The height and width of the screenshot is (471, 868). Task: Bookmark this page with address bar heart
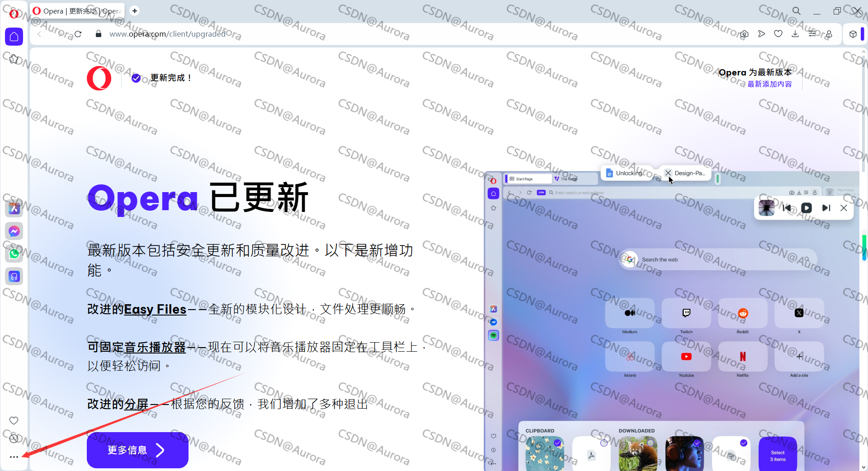(x=778, y=34)
